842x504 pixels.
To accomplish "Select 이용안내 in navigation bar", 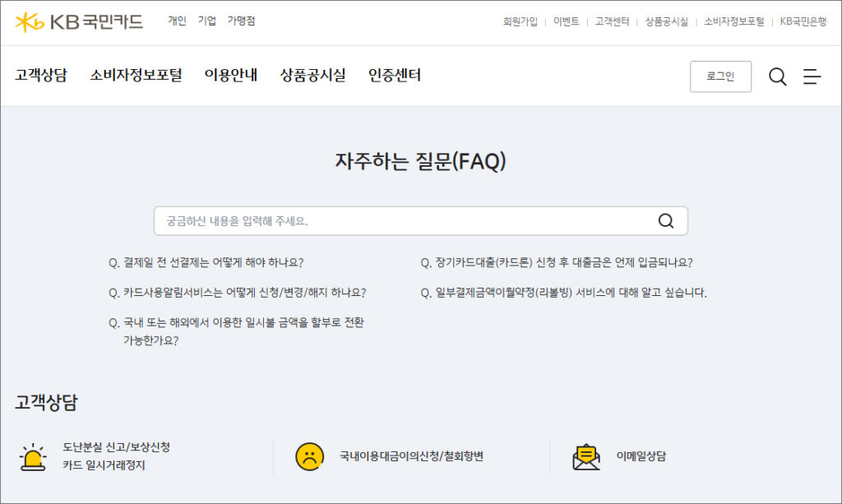I will (x=230, y=76).
